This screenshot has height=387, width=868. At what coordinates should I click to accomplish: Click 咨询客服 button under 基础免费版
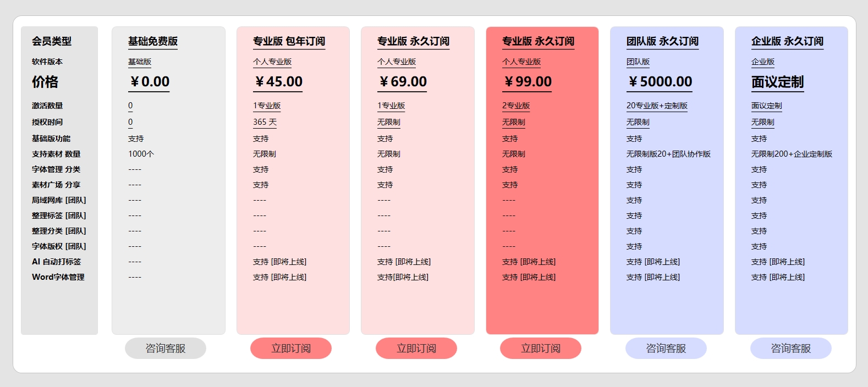[166, 349]
